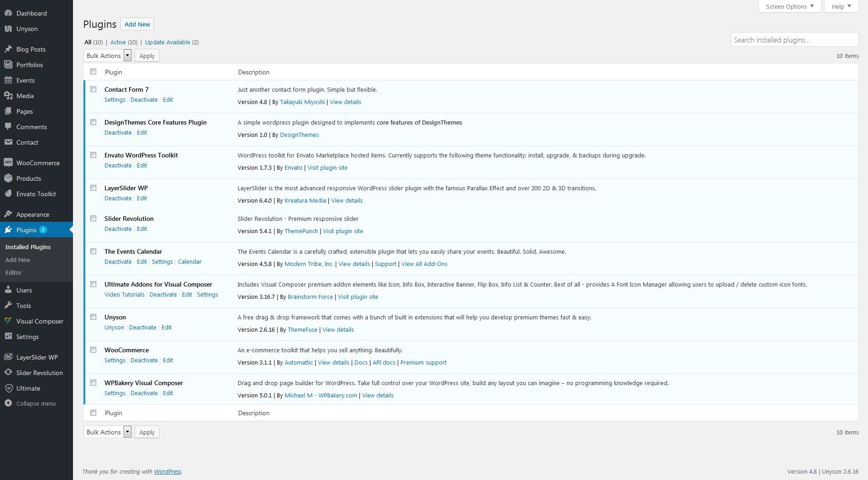868x480 pixels.
Task: Check the Contact Form 7 checkbox
Action: click(94, 89)
